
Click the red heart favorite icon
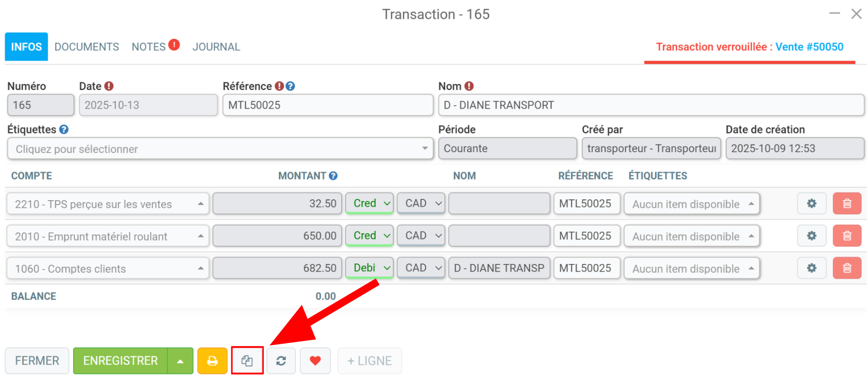(x=315, y=361)
